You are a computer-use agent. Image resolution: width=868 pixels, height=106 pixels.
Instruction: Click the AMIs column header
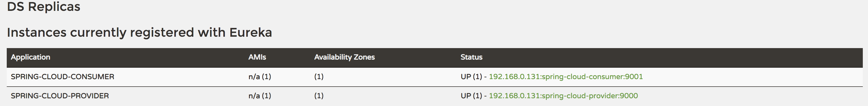(x=257, y=57)
